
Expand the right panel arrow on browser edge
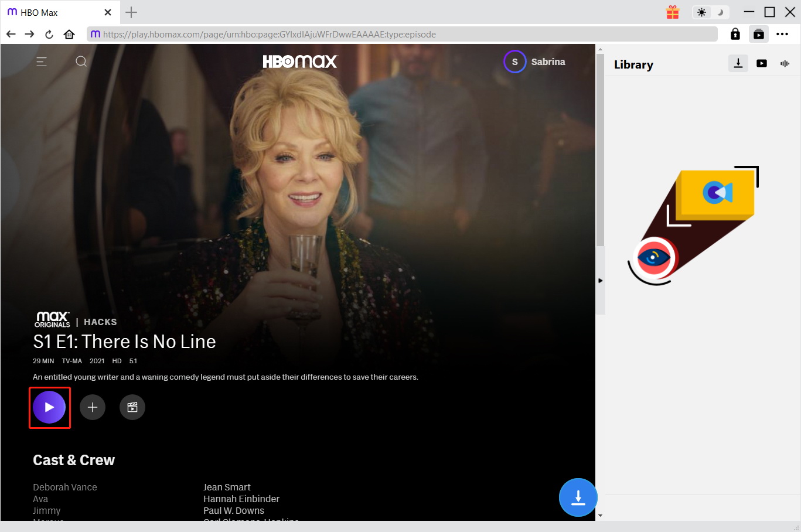coord(600,280)
